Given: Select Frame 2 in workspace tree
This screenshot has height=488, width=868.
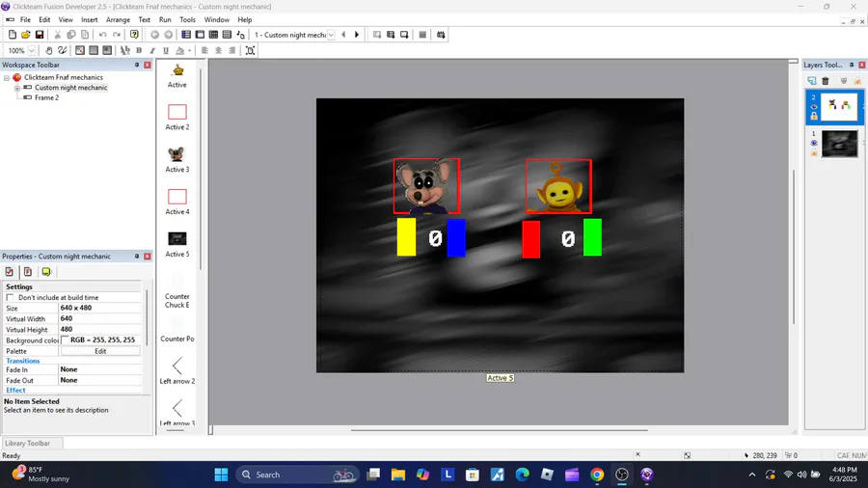Looking at the screenshot, I should (46, 98).
